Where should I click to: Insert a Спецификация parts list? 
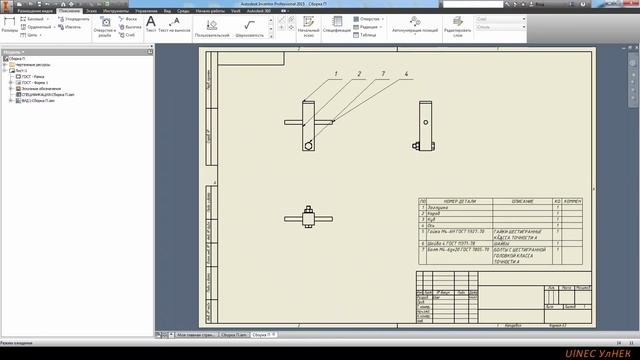pos(337,24)
